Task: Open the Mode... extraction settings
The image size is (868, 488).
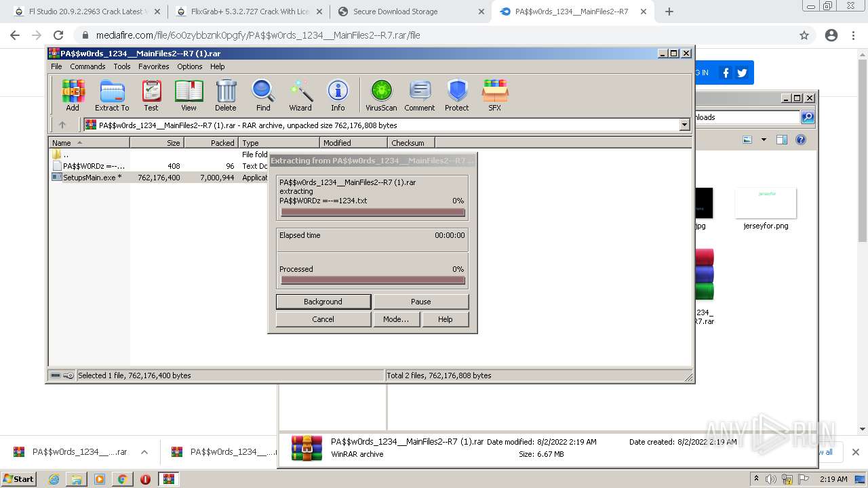Action: (396, 319)
